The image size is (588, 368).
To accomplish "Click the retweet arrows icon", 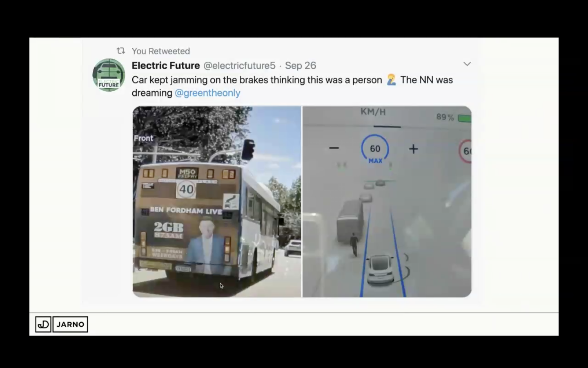I will 121,51.
